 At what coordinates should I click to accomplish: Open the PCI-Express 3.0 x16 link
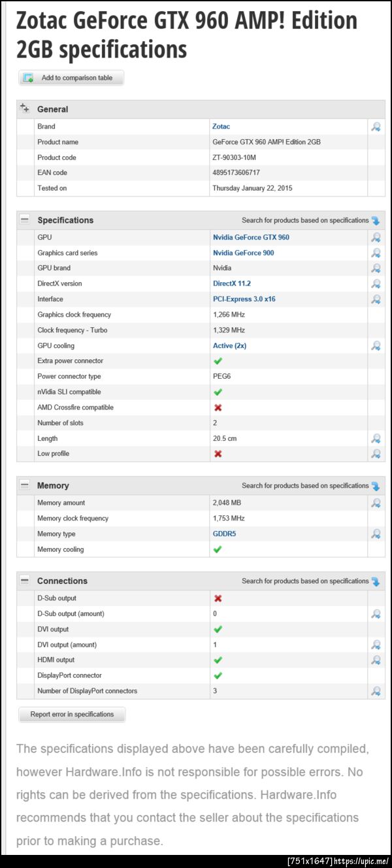pyautogui.click(x=244, y=299)
